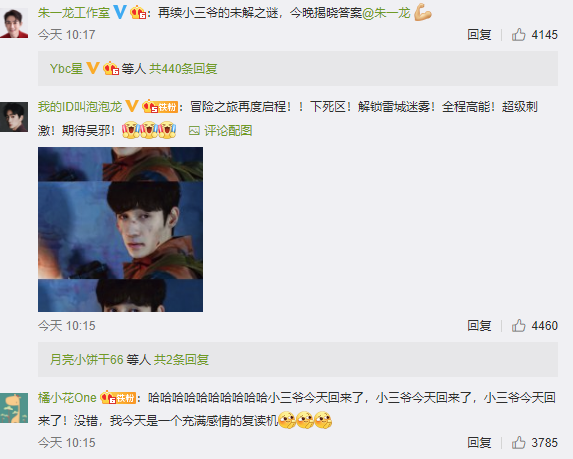Click the orange V badge beside Ybc星
The height and width of the screenshot is (459, 573).
click(x=92, y=68)
